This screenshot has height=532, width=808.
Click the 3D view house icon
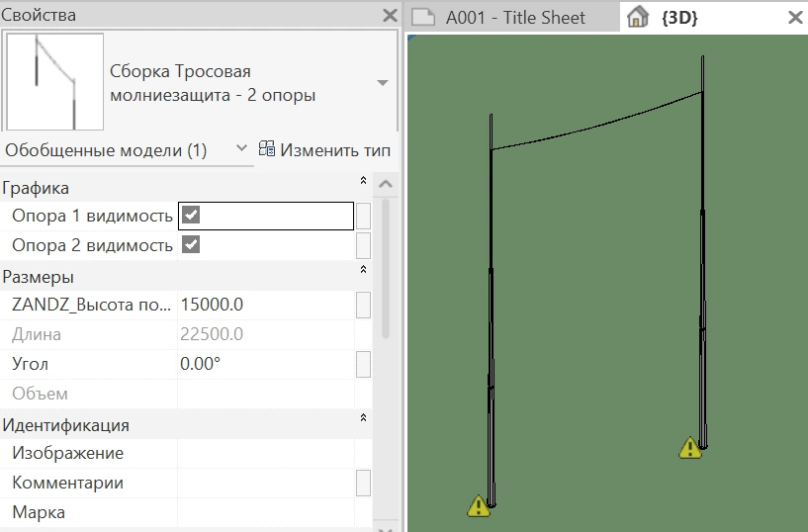point(638,17)
